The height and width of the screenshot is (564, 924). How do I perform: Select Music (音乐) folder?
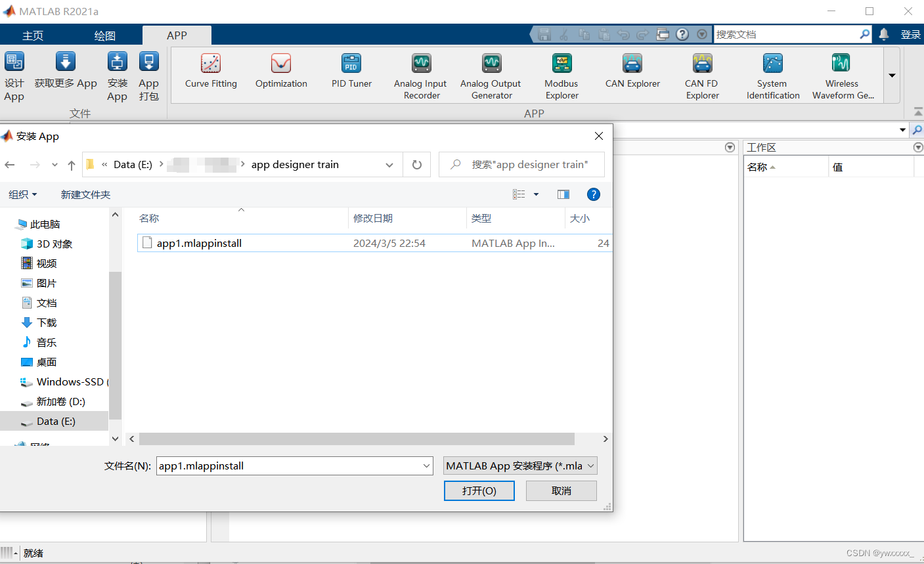point(39,342)
